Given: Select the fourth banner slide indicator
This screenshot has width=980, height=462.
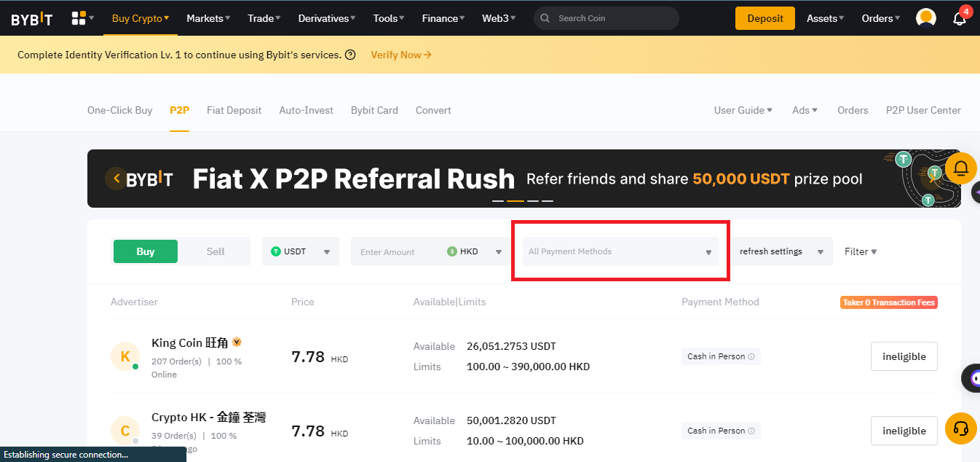Looking at the screenshot, I should [x=548, y=200].
